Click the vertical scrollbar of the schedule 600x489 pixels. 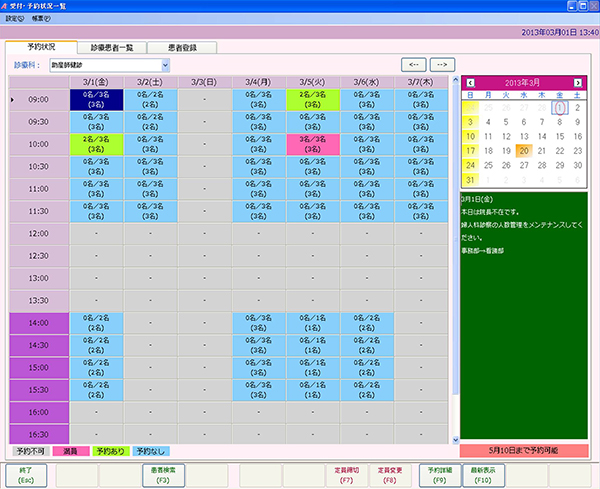coord(455,260)
